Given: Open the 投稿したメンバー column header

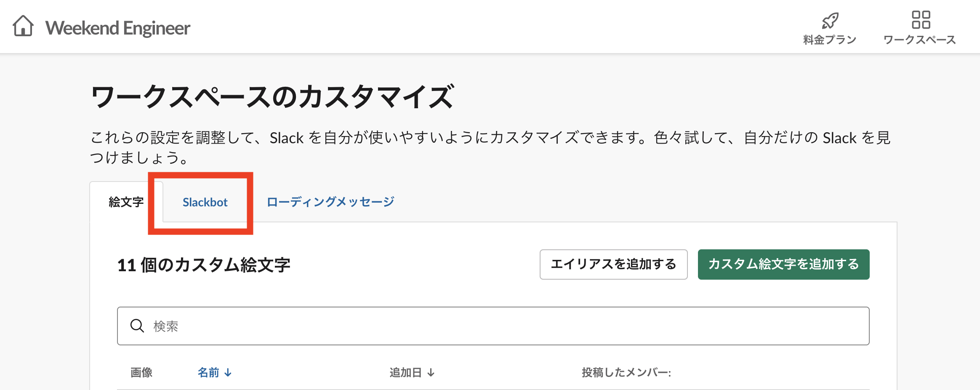Looking at the screenshot, I should click(x=627, y=372).
